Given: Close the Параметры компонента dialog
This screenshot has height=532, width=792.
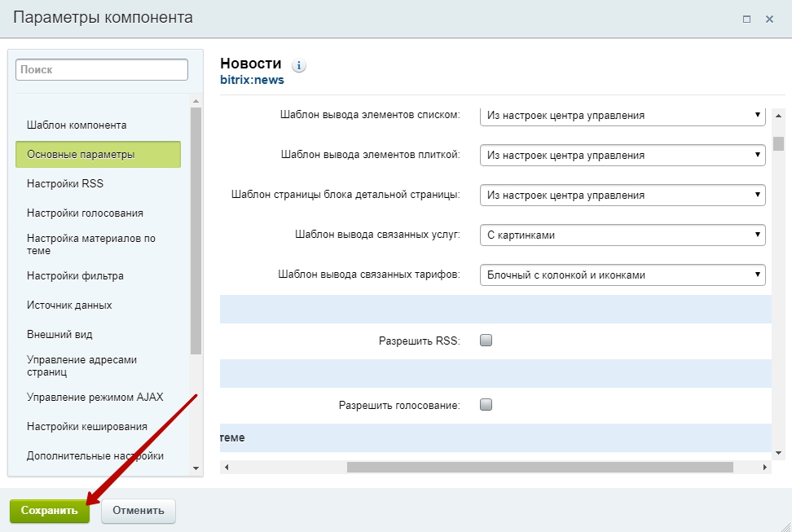Looking at the screenshot, I should [x=769, y=20].
